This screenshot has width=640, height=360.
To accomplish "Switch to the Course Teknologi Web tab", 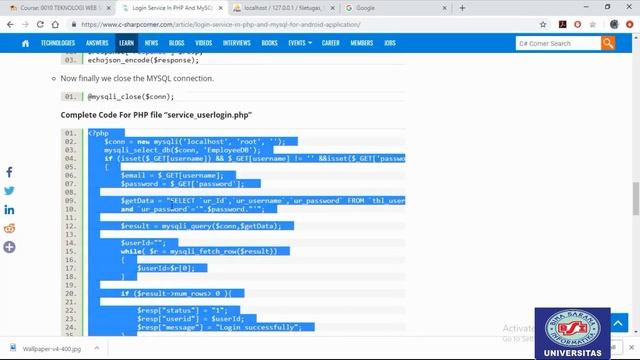I will click(x=59, y=8).
